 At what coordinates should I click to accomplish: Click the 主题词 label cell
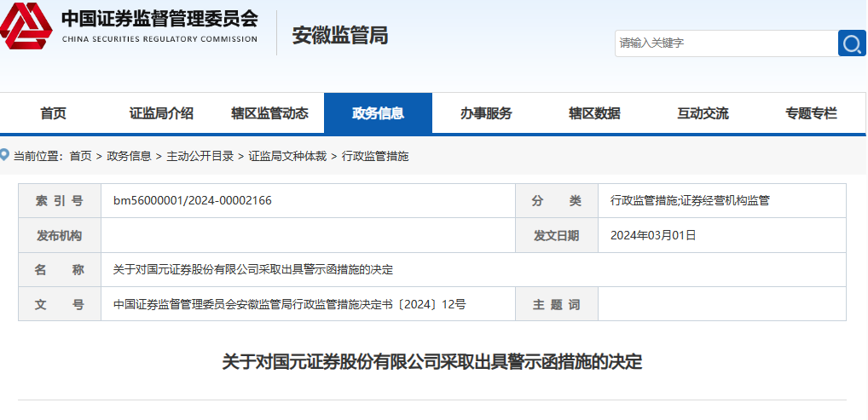pyautogui.click(x=556, y=304)
